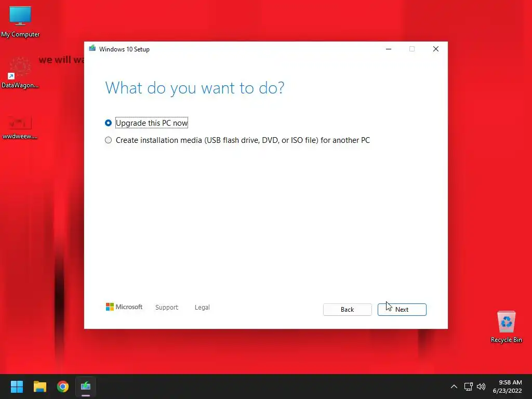Open the Windows Start menu

pos(17,387)
